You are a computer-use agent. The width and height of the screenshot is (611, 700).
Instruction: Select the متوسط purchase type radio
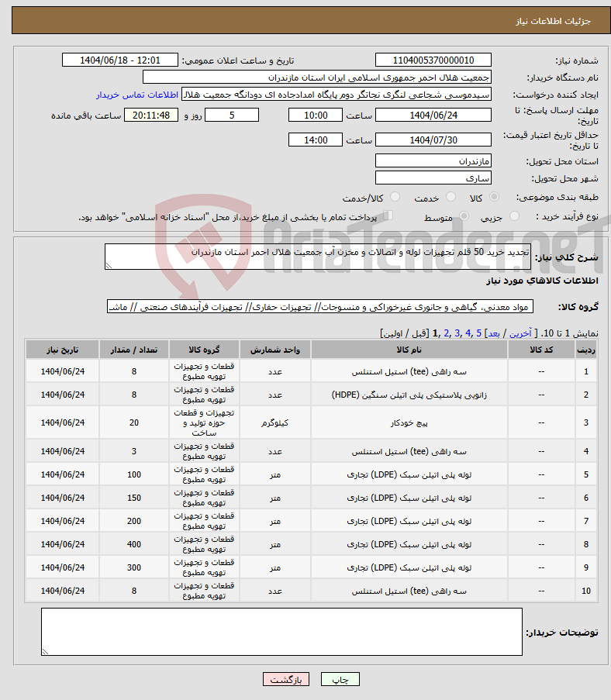[x=464, y=216]
